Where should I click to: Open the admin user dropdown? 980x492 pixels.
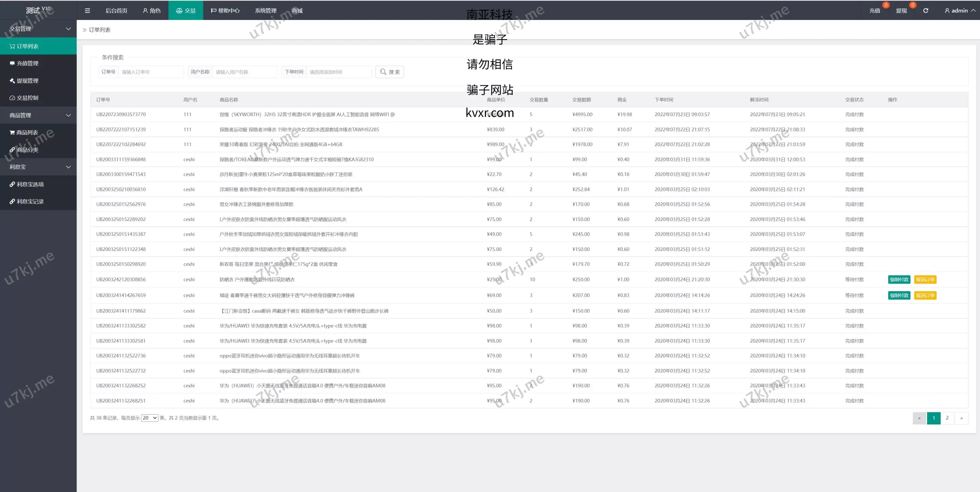[x=960, y=11]
